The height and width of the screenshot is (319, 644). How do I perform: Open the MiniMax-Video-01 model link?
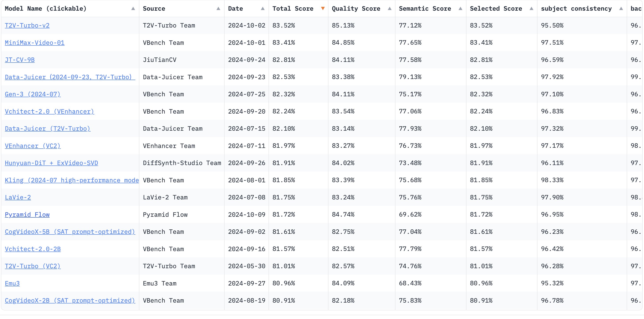click(34, 43)
